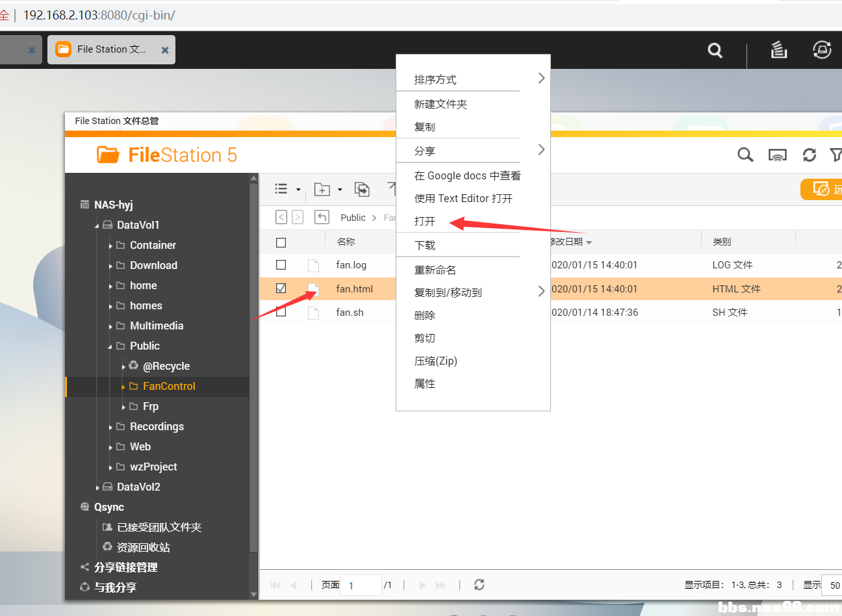Click the go-up-one-level folder arrow icon
Screen dimensions: 842x616
tap(321, 216)
